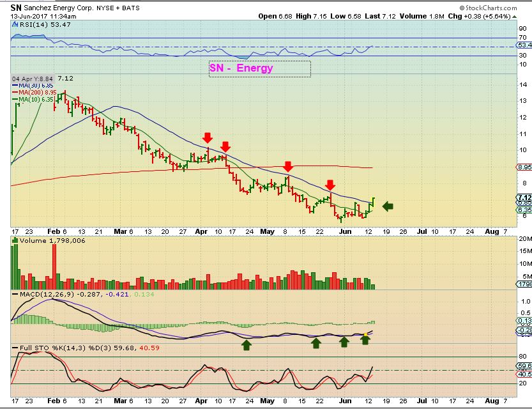Click the MA(10) 6.35 legend text
Screen dimensions: 532x409
[36, 100]
